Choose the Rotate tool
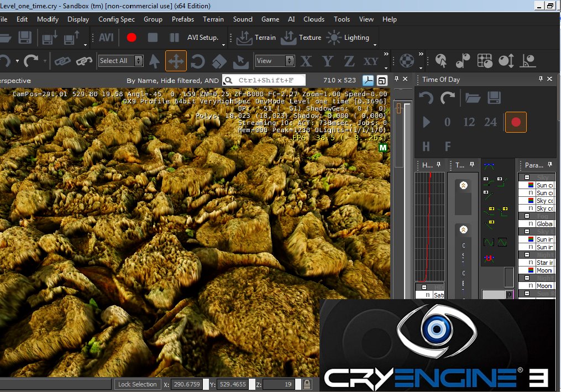 (x=197, y=61)
